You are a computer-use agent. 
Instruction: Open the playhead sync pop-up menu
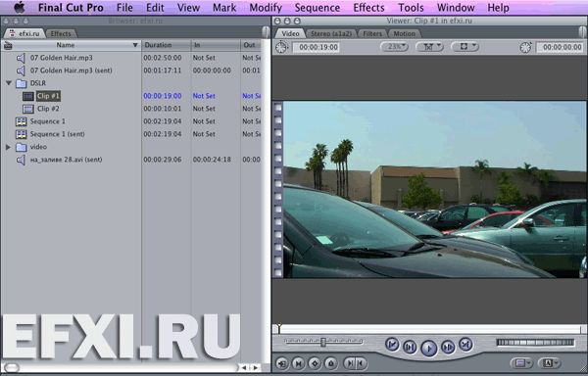pos(429,47)
